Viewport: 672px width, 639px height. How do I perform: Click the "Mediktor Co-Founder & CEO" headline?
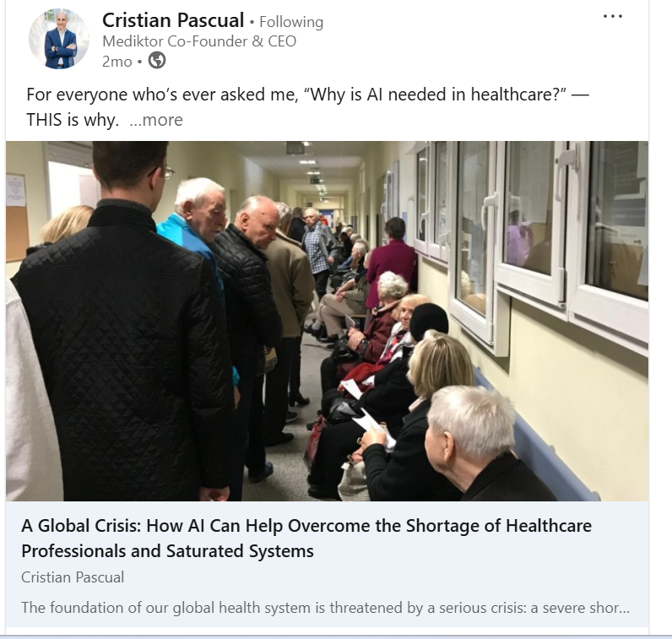[x=199, y=41]
